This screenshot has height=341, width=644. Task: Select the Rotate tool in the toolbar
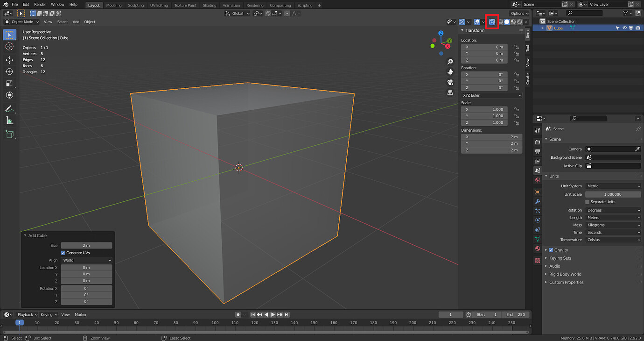(9, 71)
